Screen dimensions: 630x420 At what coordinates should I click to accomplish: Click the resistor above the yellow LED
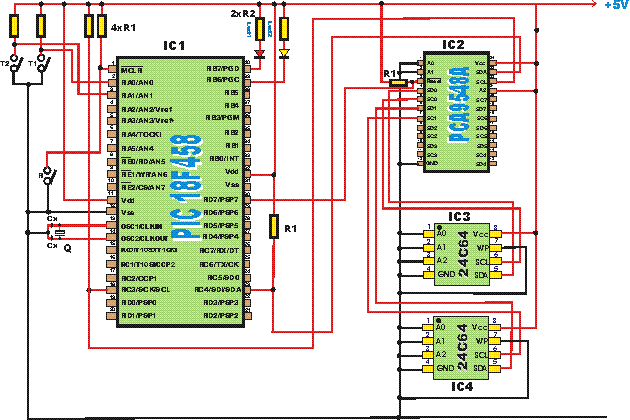pyautogui.click(x=284, y=29)
